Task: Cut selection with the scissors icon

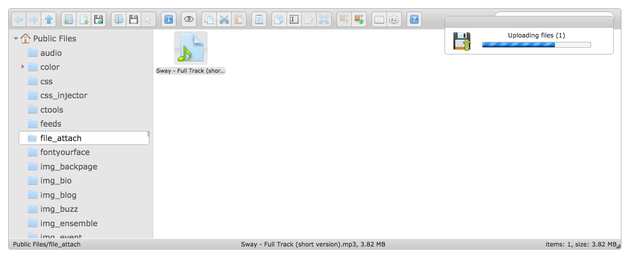Action: coord(224,19)
